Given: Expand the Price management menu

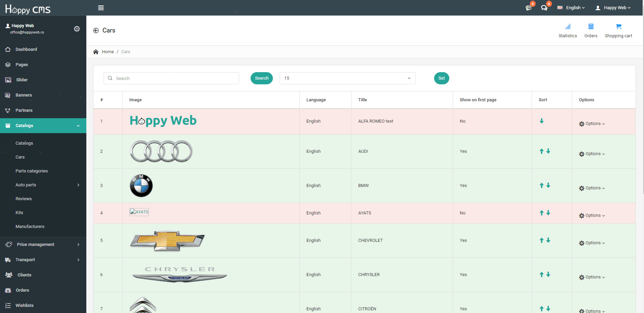Looking at the screenshot, I should (x=43, y=245).
